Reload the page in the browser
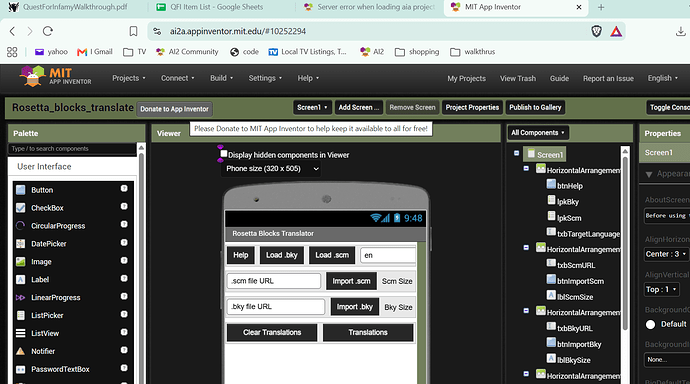 [48, 31]
